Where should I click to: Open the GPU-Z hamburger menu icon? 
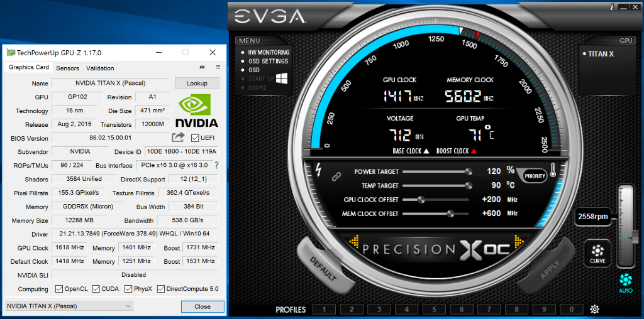(x=218, y=67)
